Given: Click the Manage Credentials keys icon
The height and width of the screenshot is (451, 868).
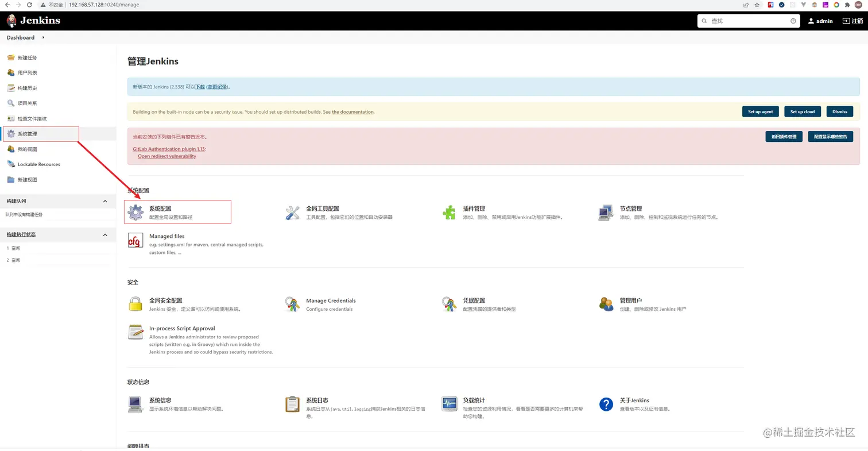Looking at the screenshot, I should (292, 304).
